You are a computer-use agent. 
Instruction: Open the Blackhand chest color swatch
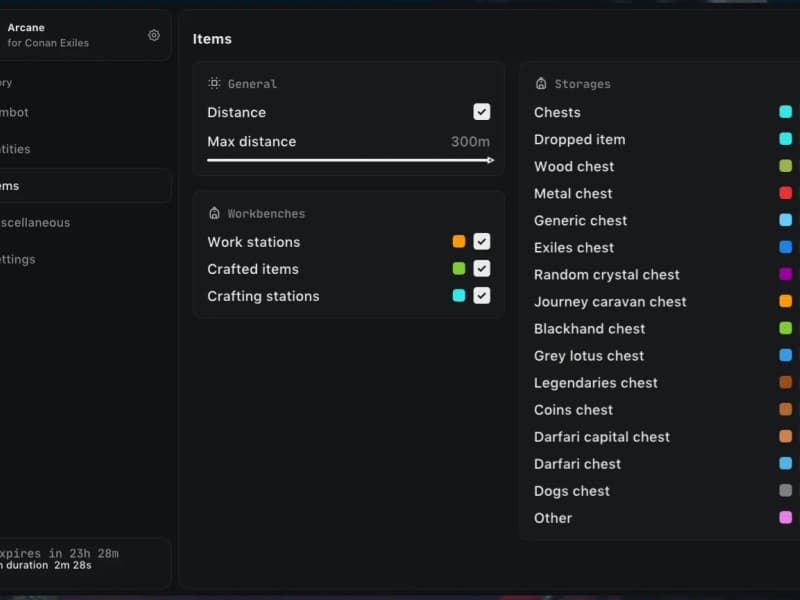pyautogui.click(x=785, y=328)
